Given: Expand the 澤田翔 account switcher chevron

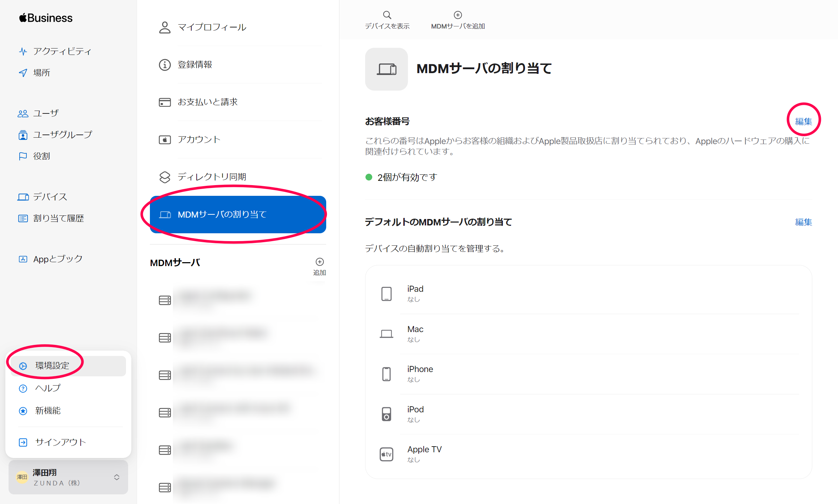Looking at the screenshot, I should [x=117, y=477].
